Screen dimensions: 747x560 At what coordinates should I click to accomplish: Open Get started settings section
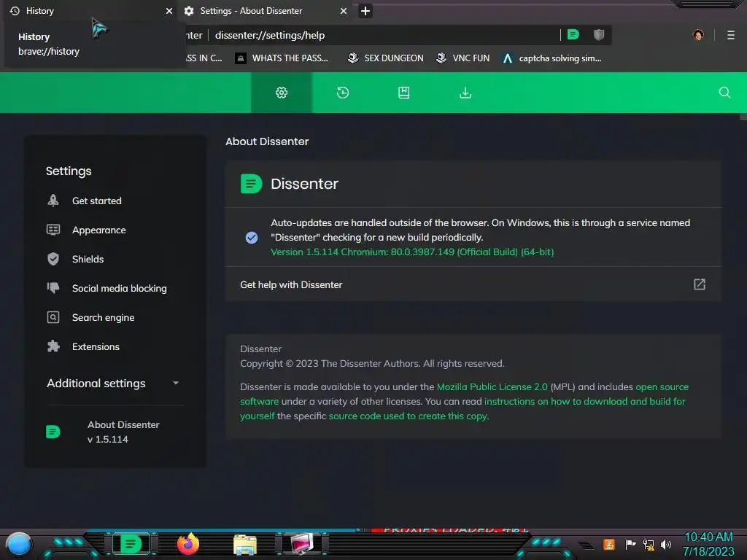[x=97, y=201]
